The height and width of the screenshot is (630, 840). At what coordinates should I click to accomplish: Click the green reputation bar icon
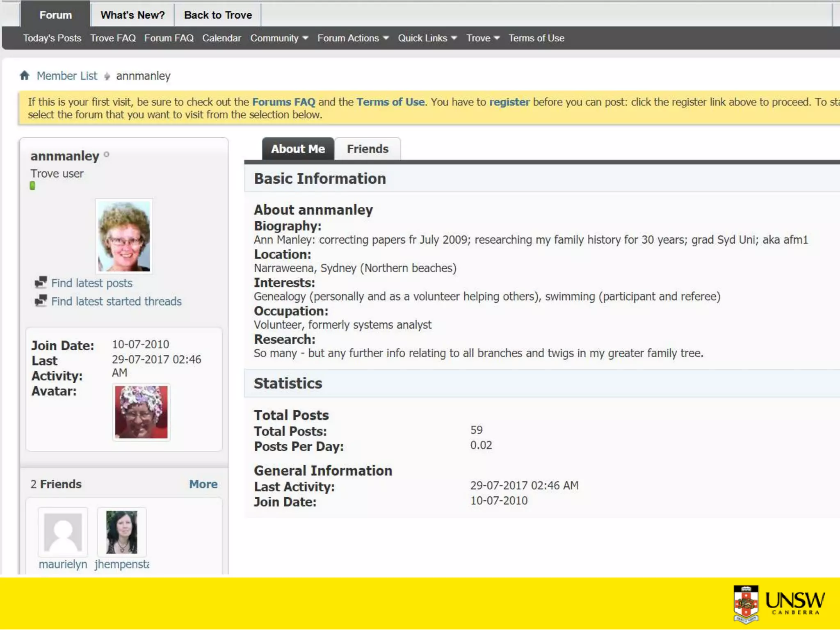coord(32,186)
